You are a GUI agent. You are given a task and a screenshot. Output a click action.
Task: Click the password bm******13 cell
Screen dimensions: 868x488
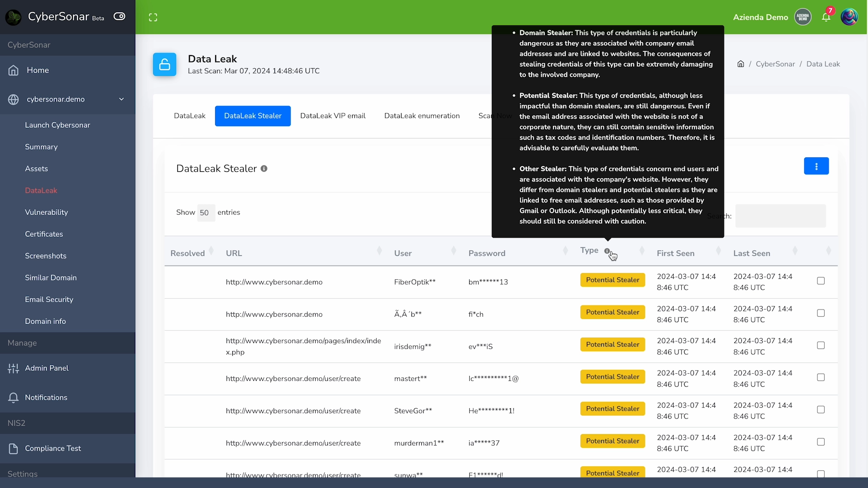[488, 282]
